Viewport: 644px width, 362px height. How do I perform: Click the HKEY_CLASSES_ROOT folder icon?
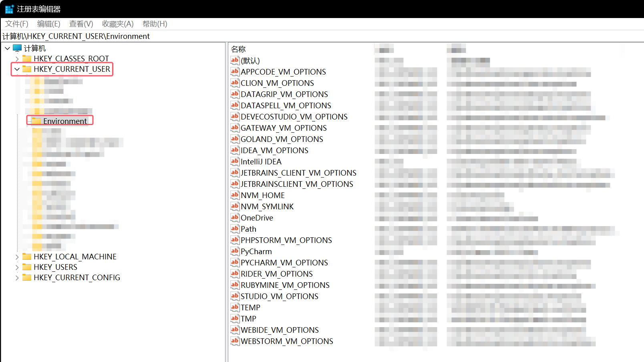[27, 59]
